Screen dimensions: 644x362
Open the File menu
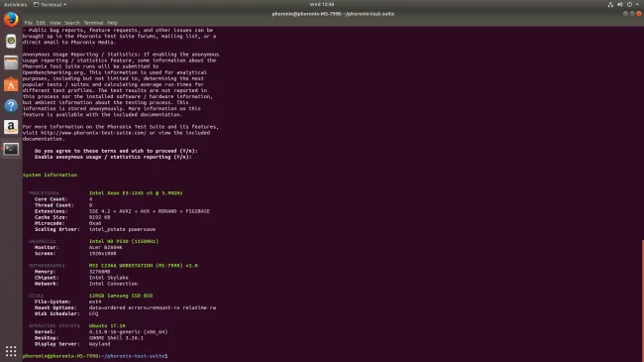coord(29,23)
